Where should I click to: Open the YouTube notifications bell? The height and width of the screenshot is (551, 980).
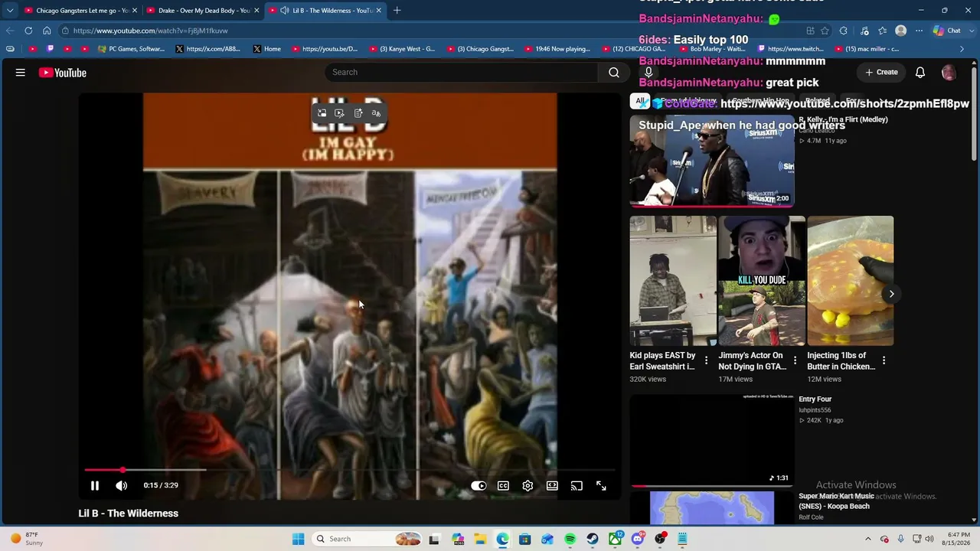920,72
